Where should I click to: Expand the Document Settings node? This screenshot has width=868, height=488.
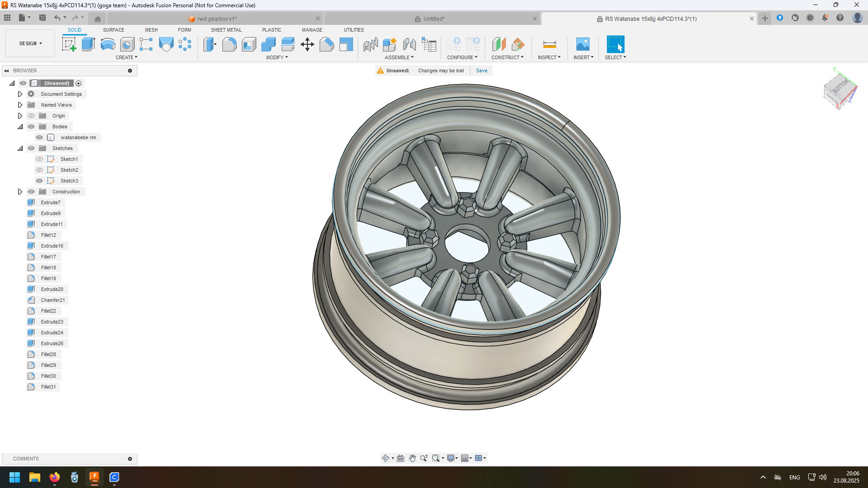pos(20,94)
